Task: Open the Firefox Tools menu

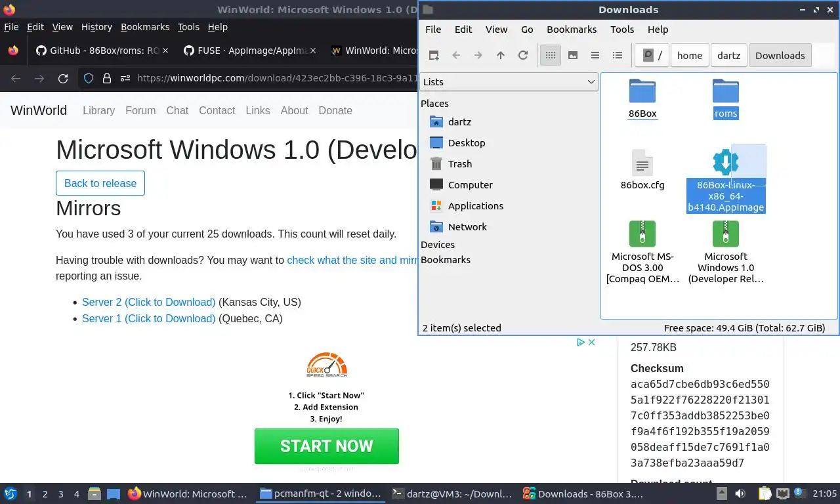Action: pos(188,27)
